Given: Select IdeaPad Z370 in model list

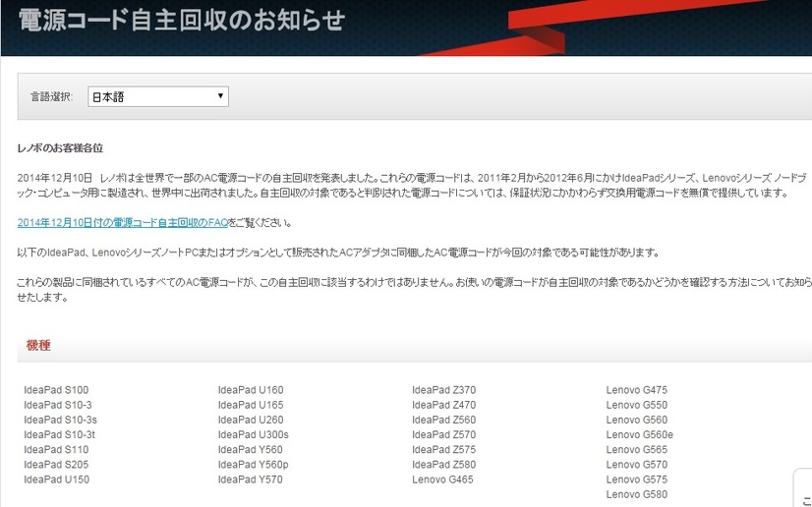Looking at the screenshot, I should click(443, 390).
